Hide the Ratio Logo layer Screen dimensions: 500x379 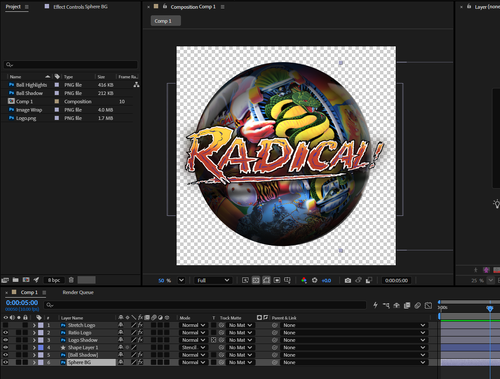pyautogui.click(x=5, y=333)
